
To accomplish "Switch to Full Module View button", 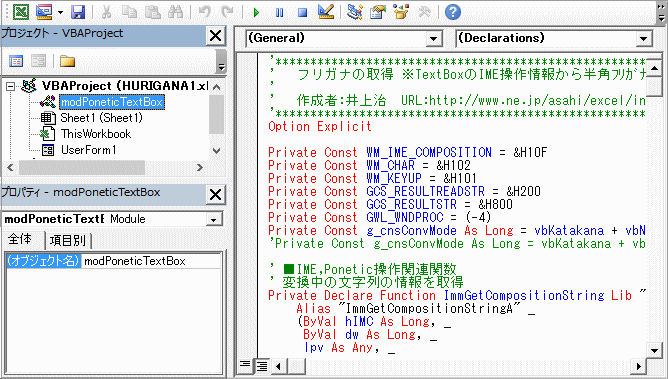I will click(261, 365).
